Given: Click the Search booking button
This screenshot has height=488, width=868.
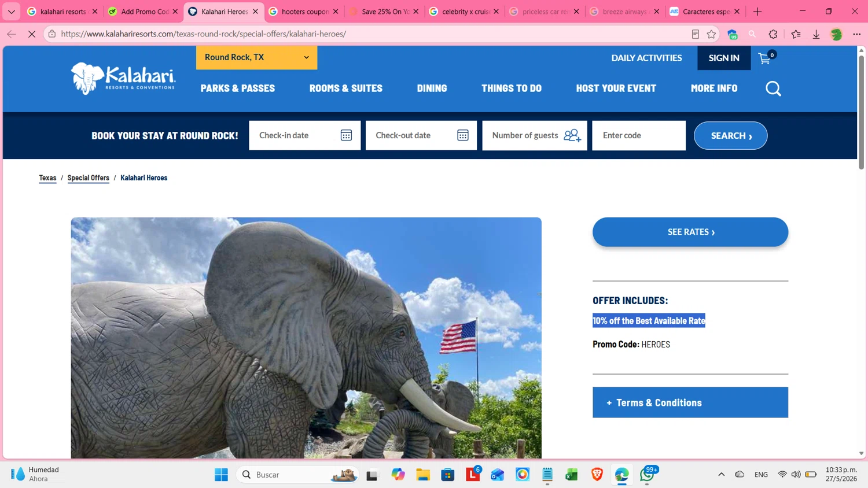Looking at the screenshot, I should click(730, 135).
